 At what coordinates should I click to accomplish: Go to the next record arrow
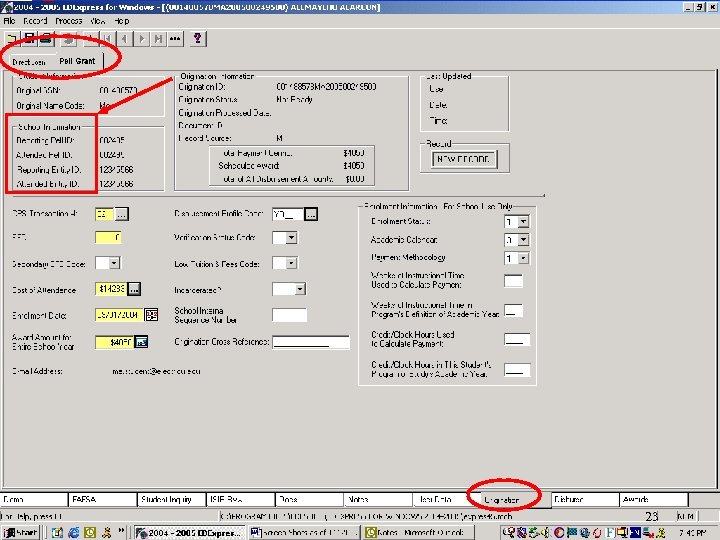coord(141,39)
